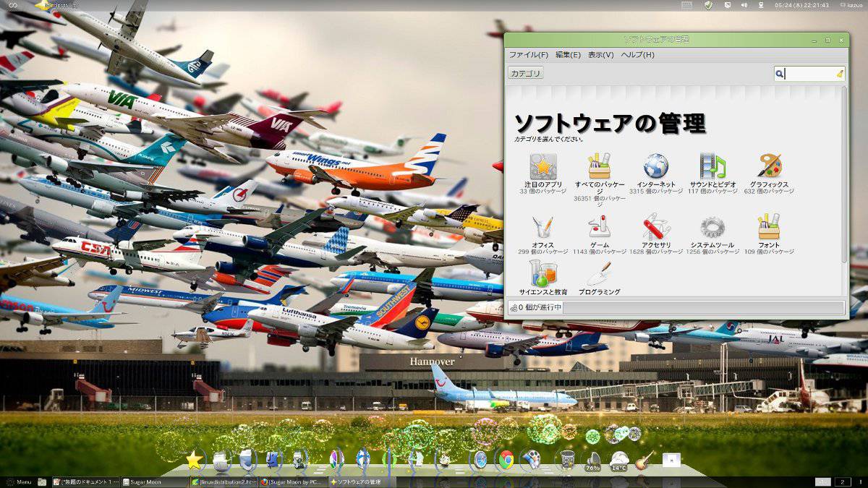Open the kazuo user menu
Viewport: 868px width, 488px height.
click(850, 5)
